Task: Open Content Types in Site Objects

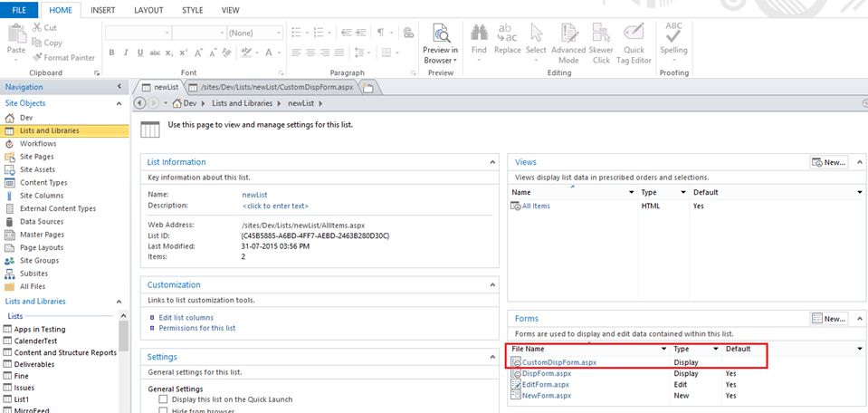Action: click(43, 183)
